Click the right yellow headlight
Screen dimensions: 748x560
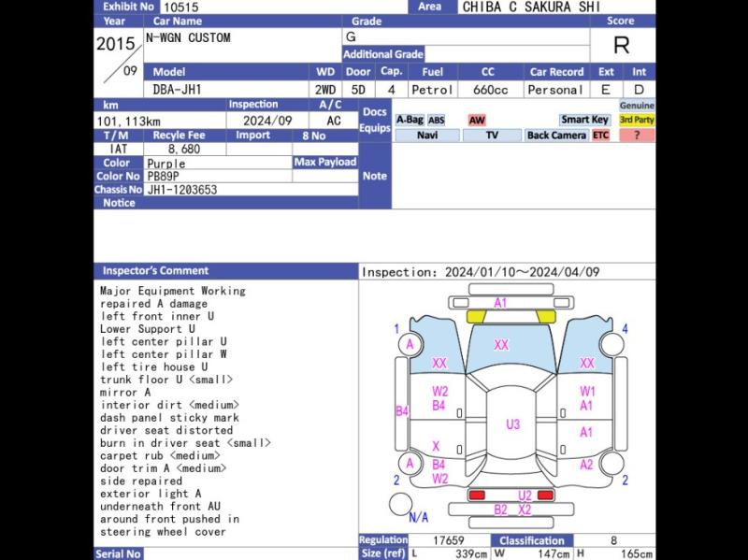(x=546, y=316)
